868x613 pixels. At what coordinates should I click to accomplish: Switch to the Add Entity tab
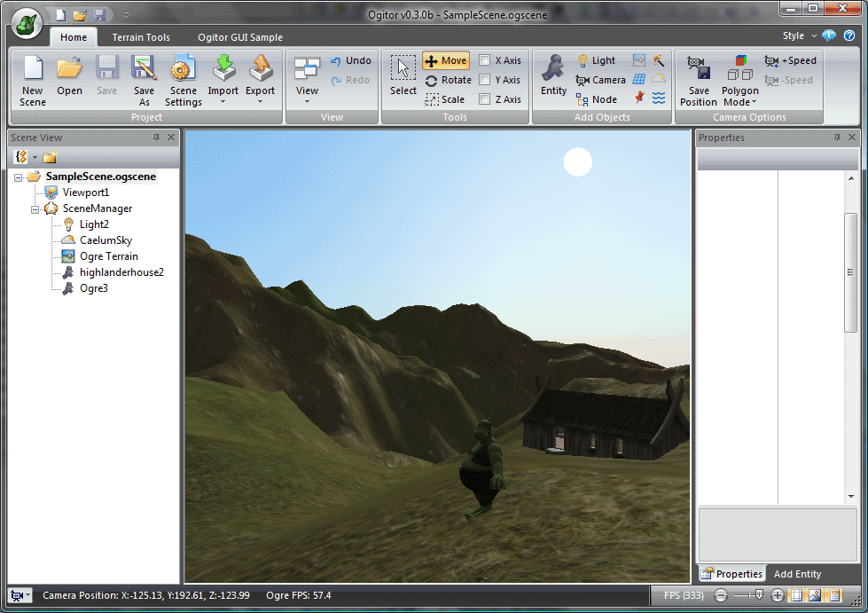coord(797,574)
